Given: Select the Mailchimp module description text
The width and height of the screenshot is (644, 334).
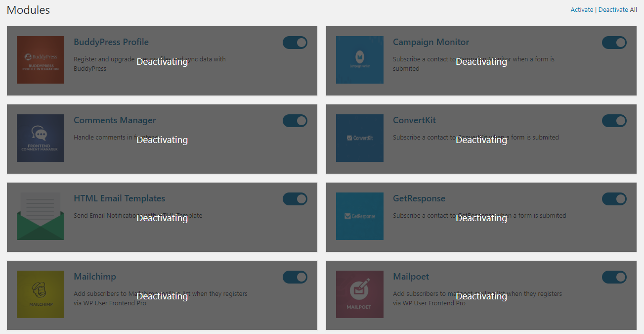Looking at the screenshot, I should click(x=161, y=298).
